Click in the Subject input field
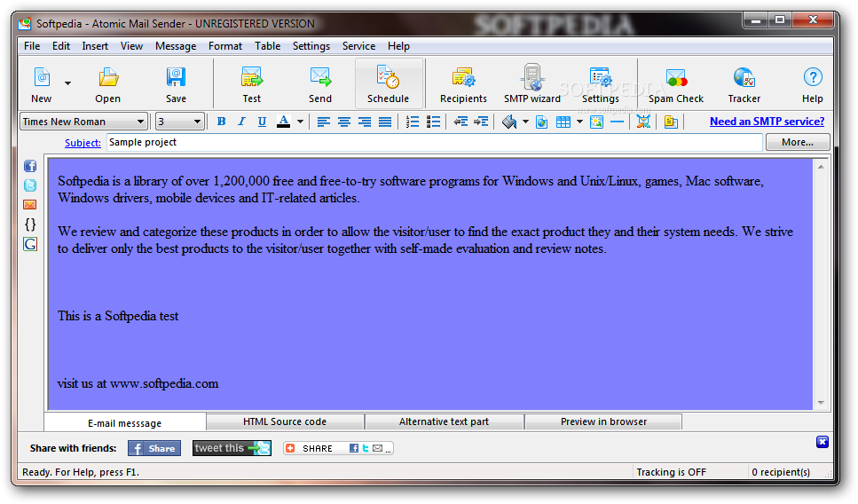Image resolution: width=858 pixels, height=504 pixels. (x=435, y=142)
